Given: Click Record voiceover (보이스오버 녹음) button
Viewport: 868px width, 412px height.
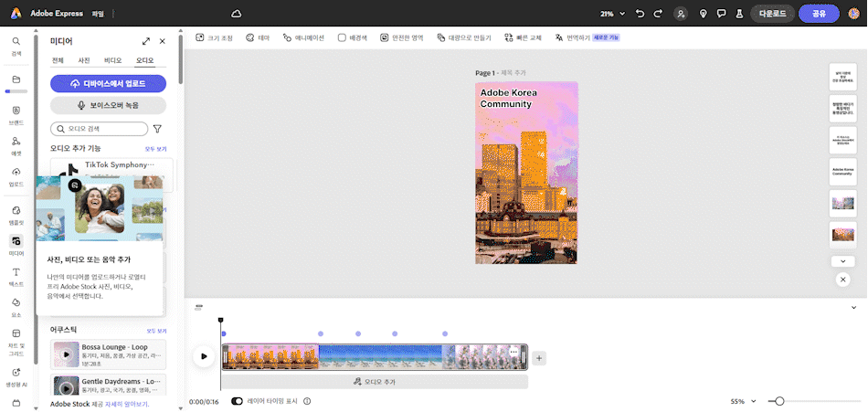Looking at the screenshot, I should coord(108,105).
